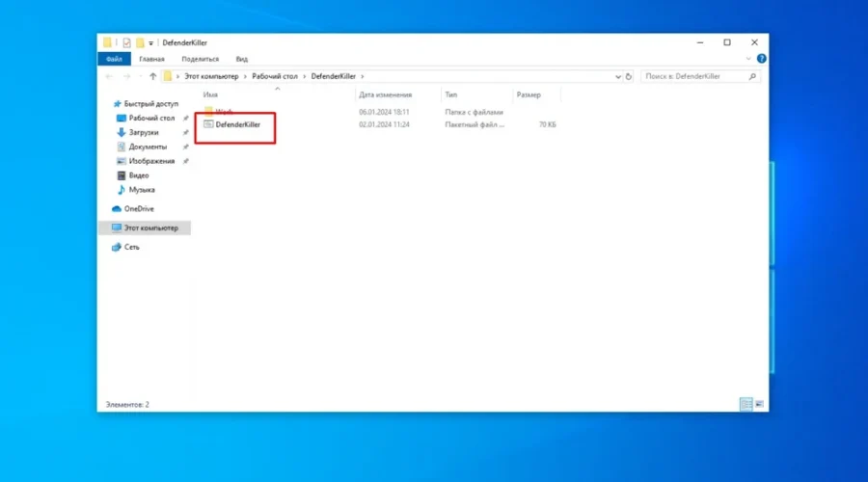Click the type text Папка с файлами
Viewport: 868px width, 482px height.
[x=474, y=112]
